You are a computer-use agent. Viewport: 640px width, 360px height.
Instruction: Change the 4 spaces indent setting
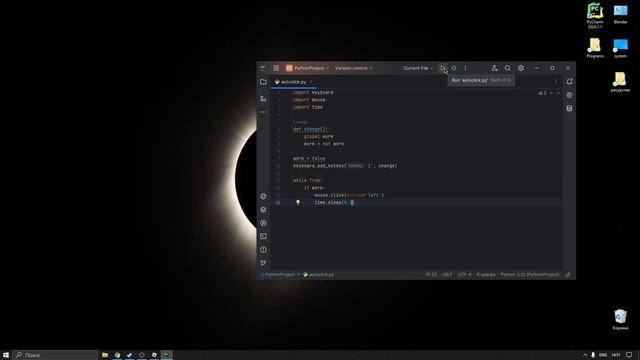point(486,275)
